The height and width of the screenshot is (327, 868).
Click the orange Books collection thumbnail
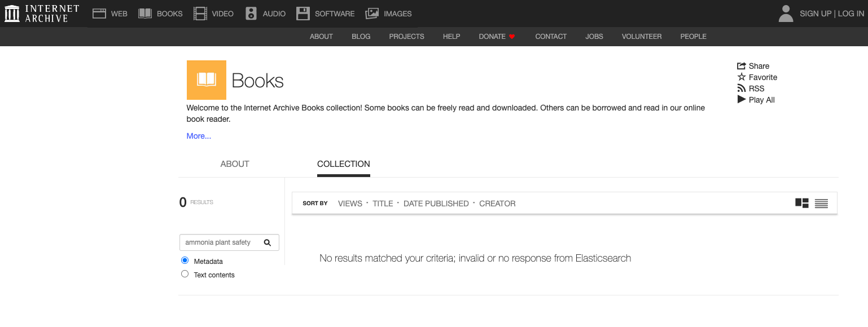(x=207, y=80)
